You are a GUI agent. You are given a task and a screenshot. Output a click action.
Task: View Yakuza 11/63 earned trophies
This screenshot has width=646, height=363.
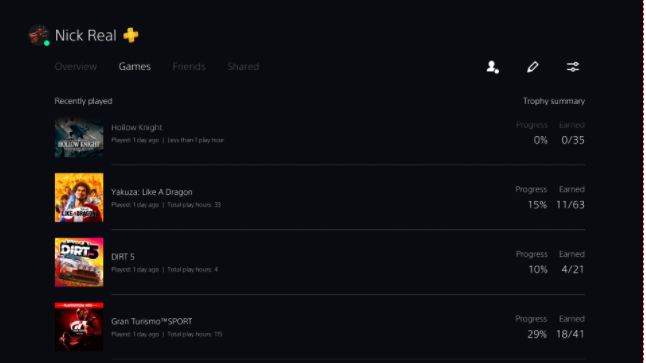click(x=570, y=205)
